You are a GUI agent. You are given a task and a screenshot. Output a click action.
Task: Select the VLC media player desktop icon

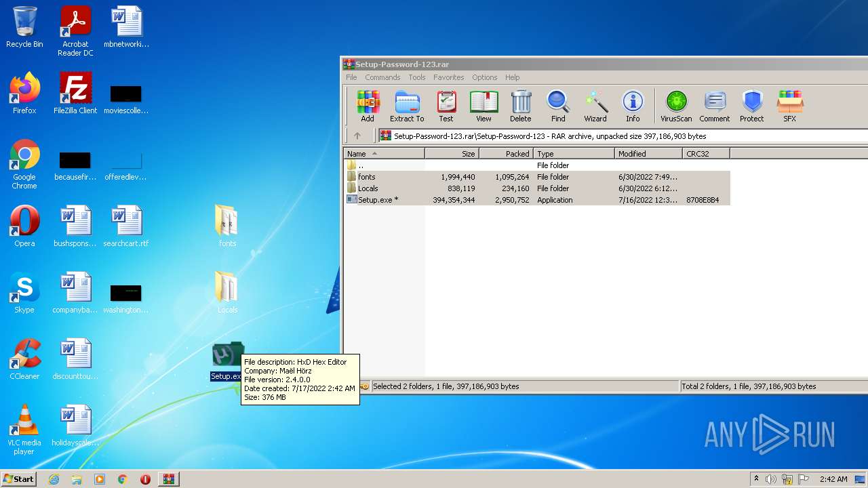[x=24, y=430]
